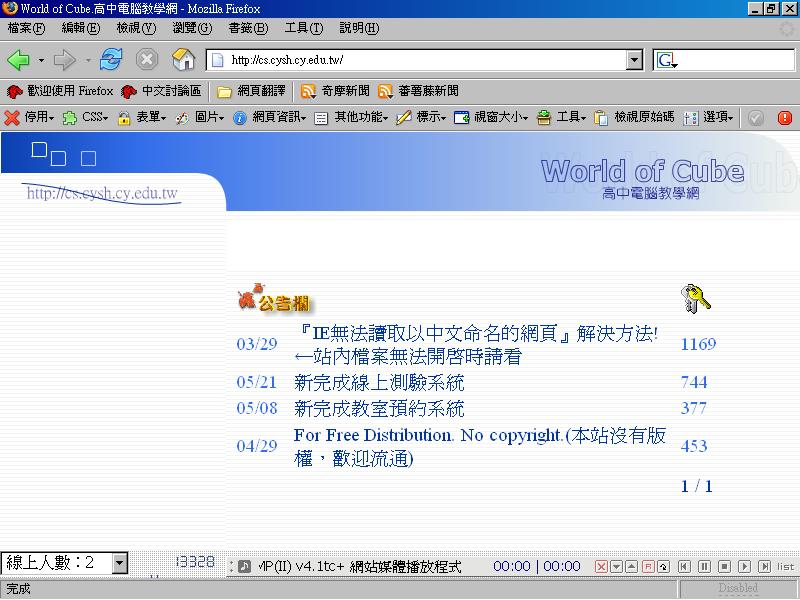Open the For Free Distribution announcement
Image resolution: width=800 pixels, height=600 pixels.
[480, 446]
